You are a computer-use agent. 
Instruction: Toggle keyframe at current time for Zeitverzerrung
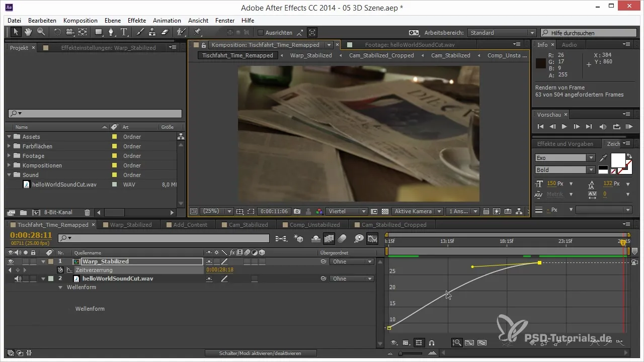pos(18,270)
